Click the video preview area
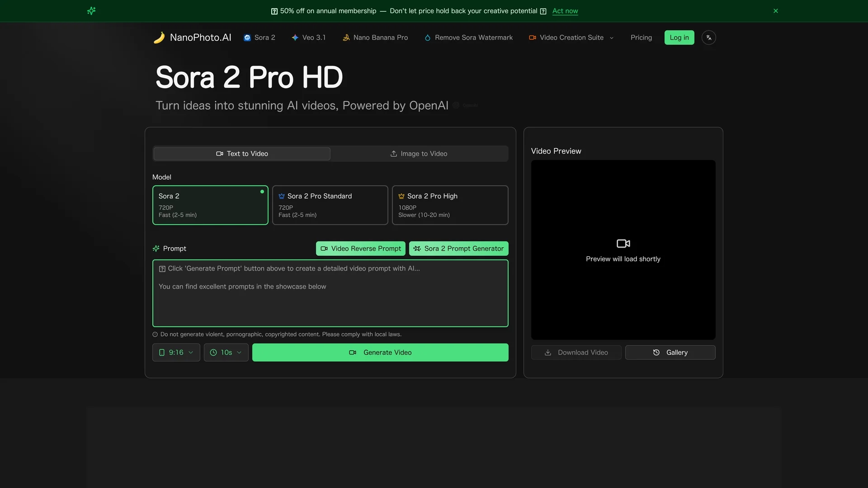The height and width of the screenshot is (488, 868). 623,250
